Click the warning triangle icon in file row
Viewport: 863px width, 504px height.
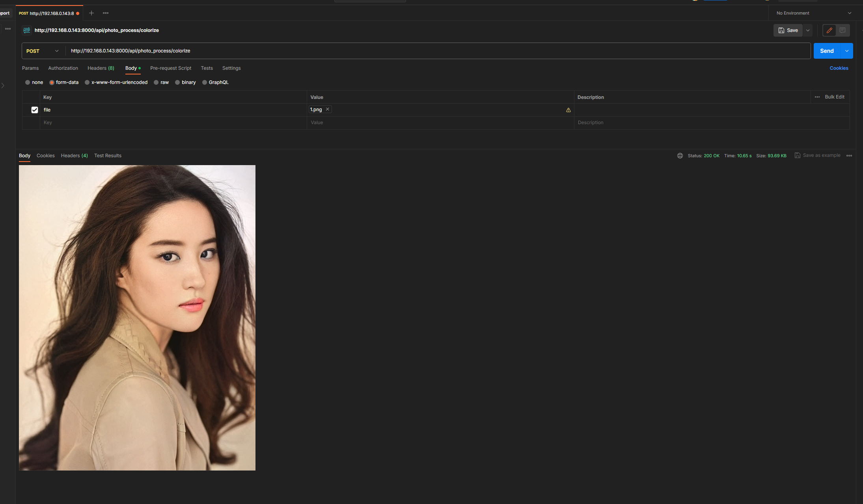(x=568, y=110)
